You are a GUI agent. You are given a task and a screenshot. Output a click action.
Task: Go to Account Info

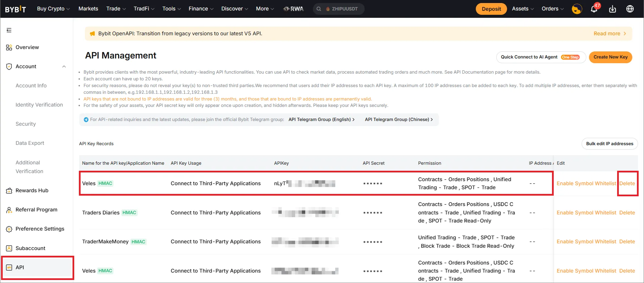pyautogui.click(x=31, y=86)
